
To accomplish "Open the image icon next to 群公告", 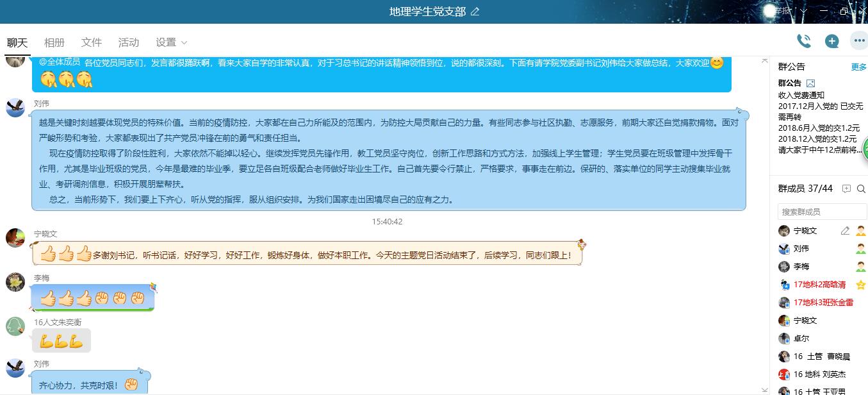I will pos(810,83).
